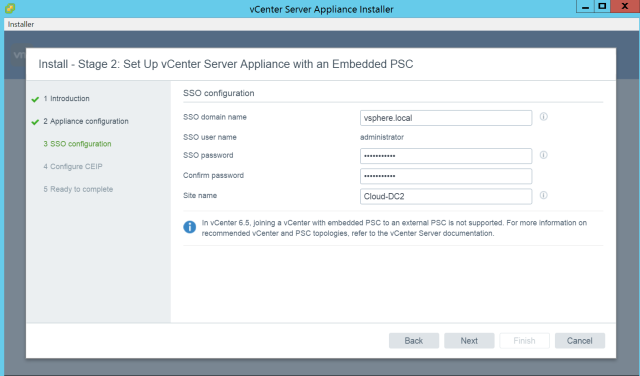Click the vCenter installer app icon in title bar
The width and height of the screenshot is (640, 376).
pos(10,8)
